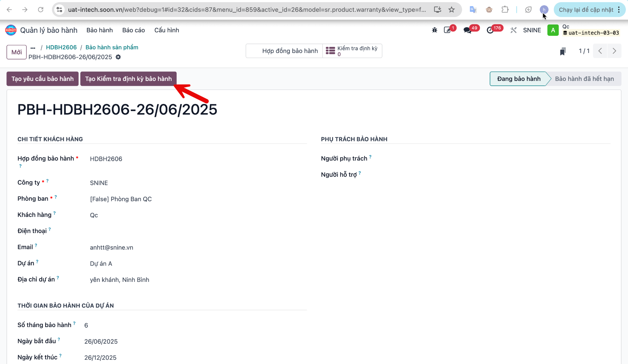Click the browser address bar URL
The image size is (628, 364).
click(247, 10)
